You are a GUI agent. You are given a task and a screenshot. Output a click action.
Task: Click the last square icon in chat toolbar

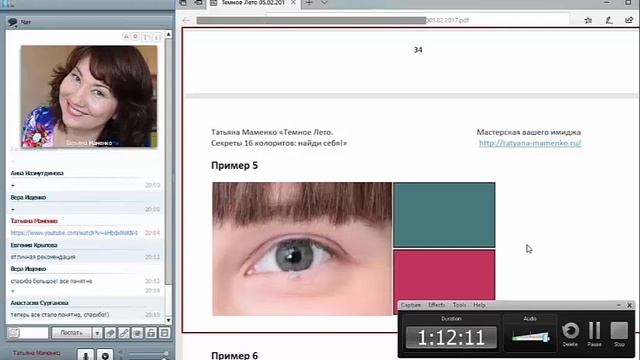(x=164, y=333)
